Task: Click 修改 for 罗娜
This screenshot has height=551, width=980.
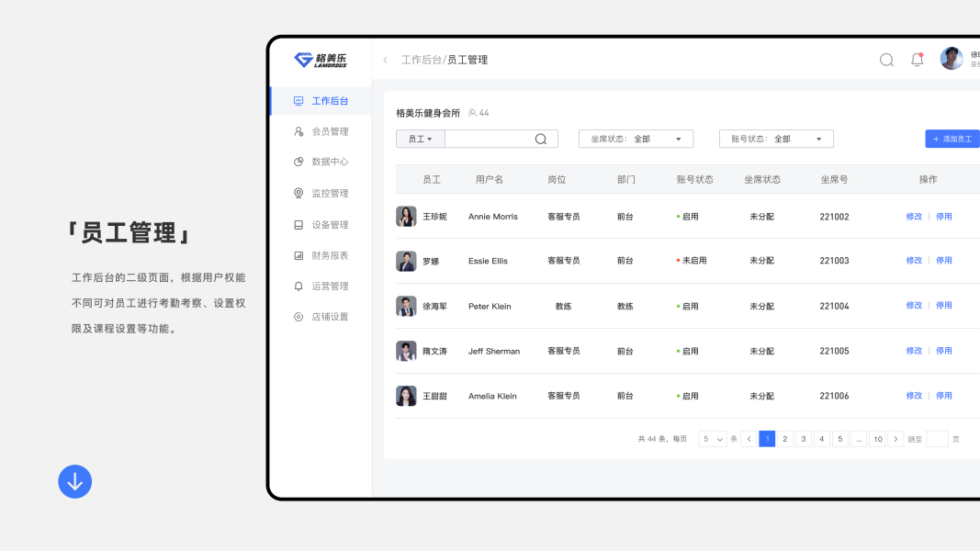Action: (914, 261)
